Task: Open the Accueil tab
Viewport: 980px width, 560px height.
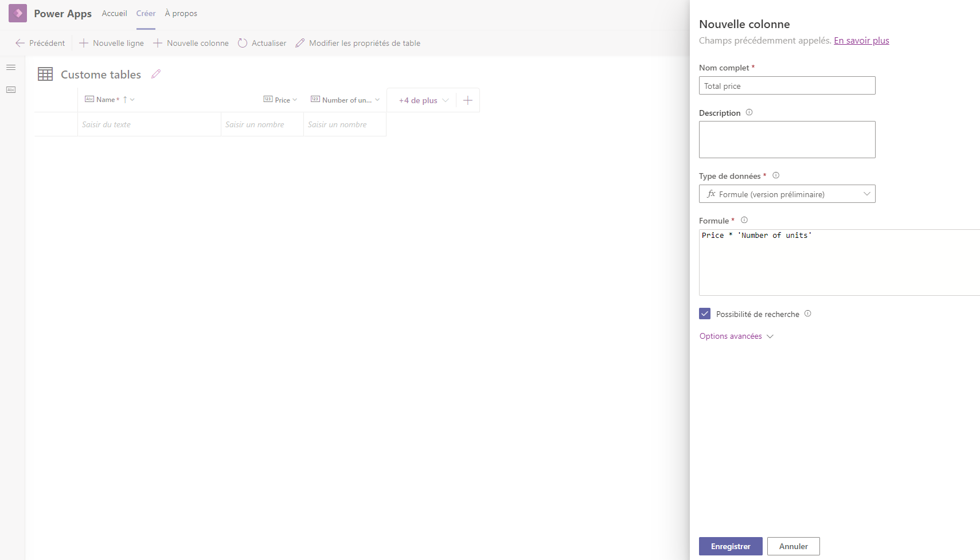Action: (114, 13)
